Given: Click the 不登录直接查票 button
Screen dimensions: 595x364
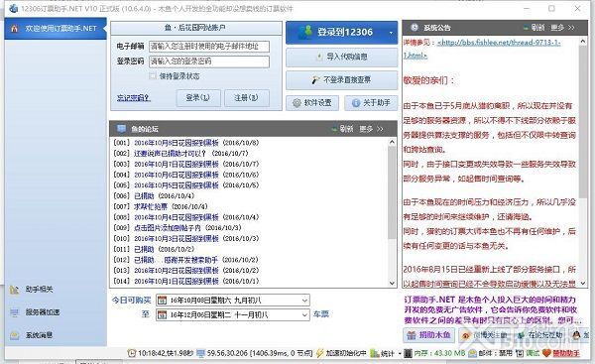Looking at the screenshot, I should [341, 80].
